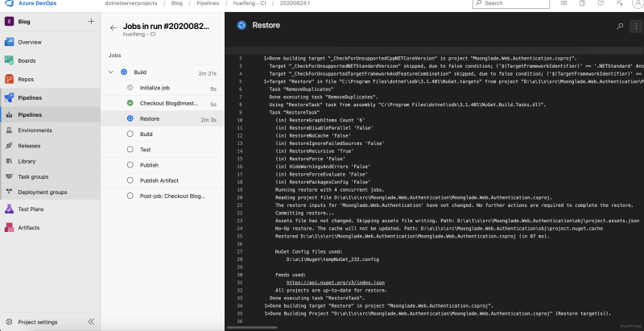
Task: Click the Deployment groups icon
Action: click(9, 192)
